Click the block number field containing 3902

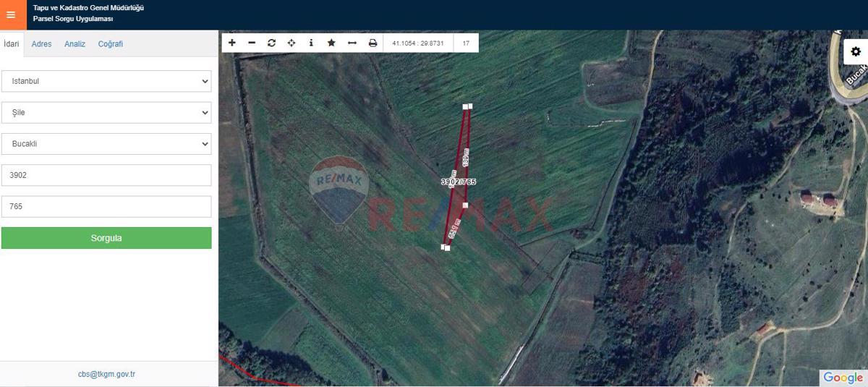tap(106, 175)
